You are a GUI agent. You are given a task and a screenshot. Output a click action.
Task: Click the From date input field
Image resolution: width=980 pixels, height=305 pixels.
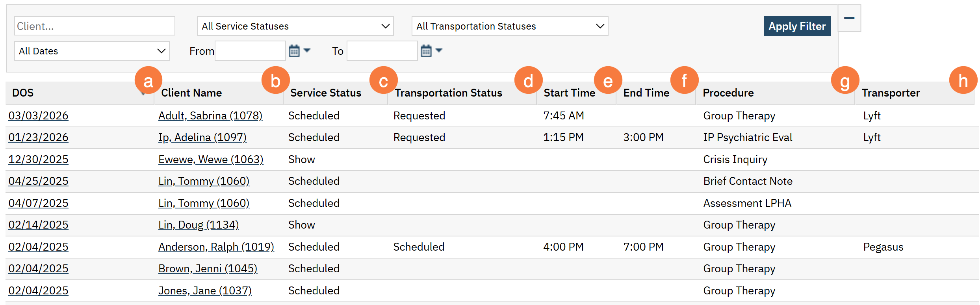(250, 51)
